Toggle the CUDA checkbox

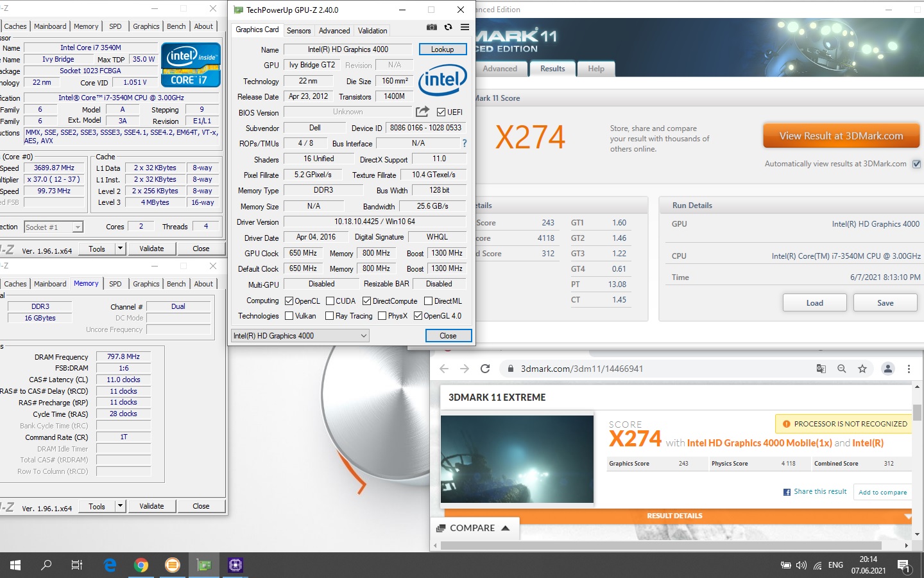click(x=330, y=301)
